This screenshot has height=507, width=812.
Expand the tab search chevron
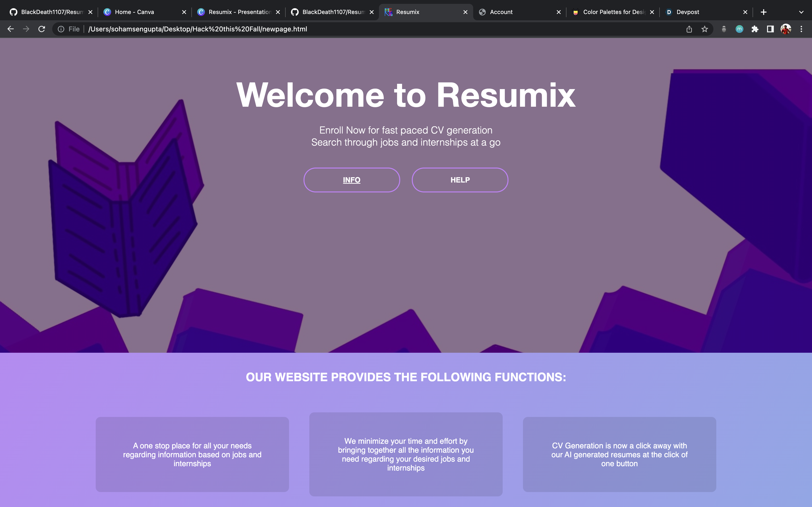tap(801, 12)
